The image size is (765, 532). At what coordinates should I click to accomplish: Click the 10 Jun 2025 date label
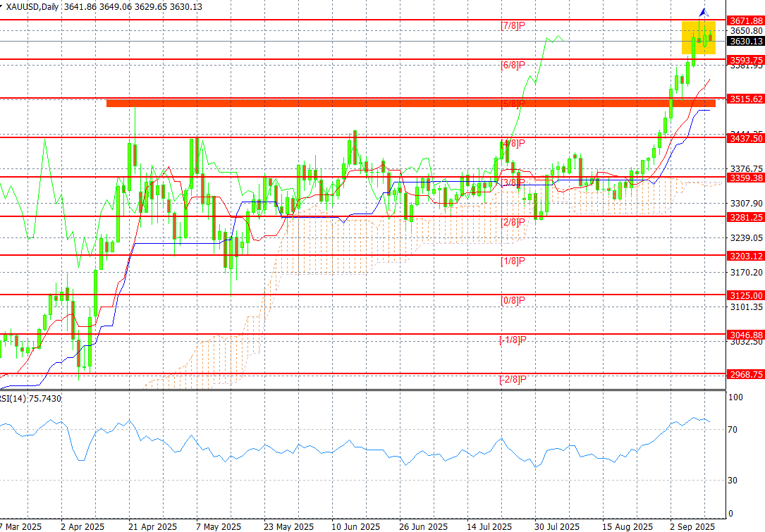pyautogui.click(x=355, y=526)
